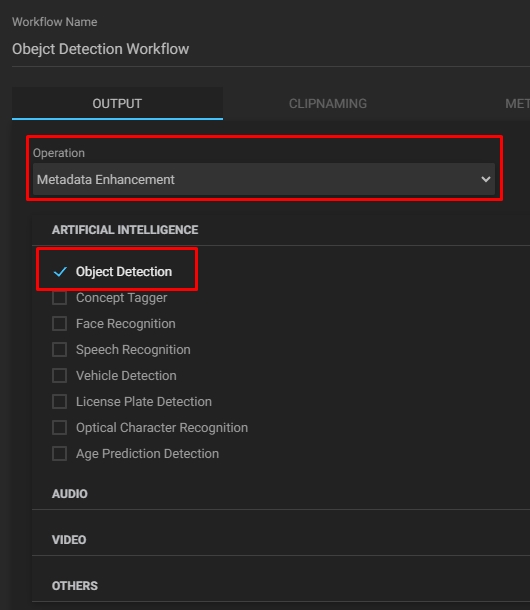Enable the Concept Tagger checkbox
The width and height of the screenshot is (530, 610).
coord(60,298)
